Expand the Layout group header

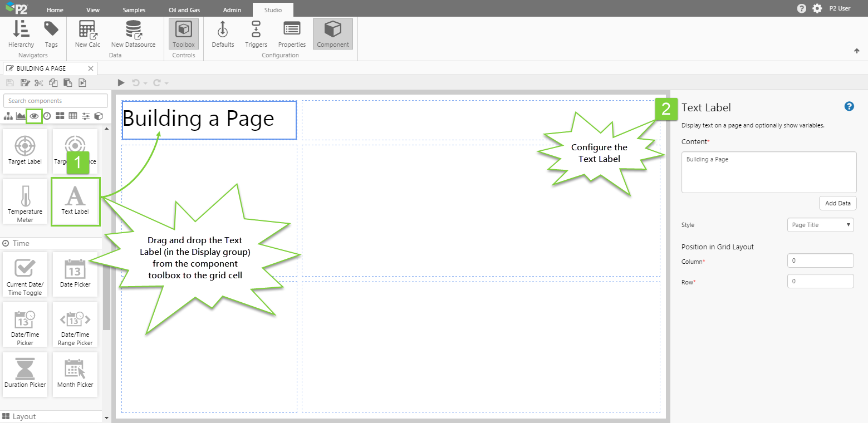tap(24, 416)
